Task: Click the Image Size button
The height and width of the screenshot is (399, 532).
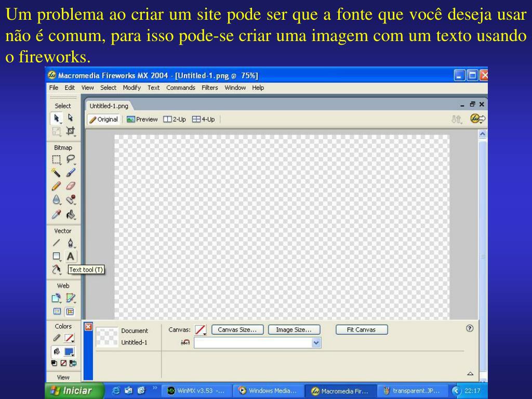Action: (x=294, y=330)
